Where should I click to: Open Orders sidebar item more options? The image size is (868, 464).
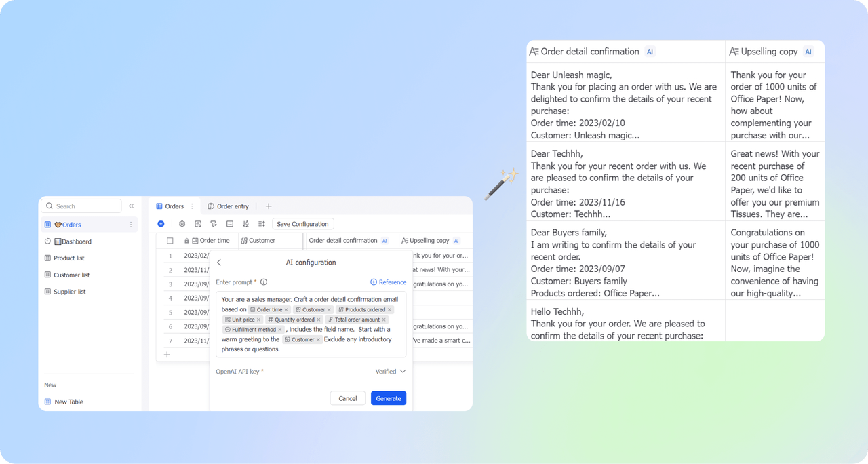[x=131, y=225]
